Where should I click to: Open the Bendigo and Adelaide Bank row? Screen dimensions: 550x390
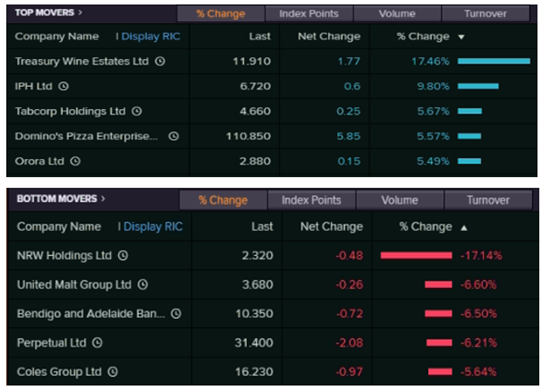[274, 314]
